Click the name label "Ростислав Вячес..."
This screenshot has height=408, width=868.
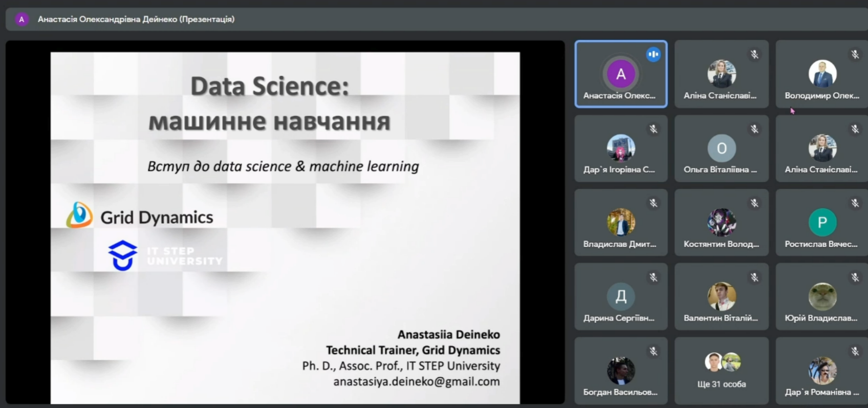pos(821,244)
